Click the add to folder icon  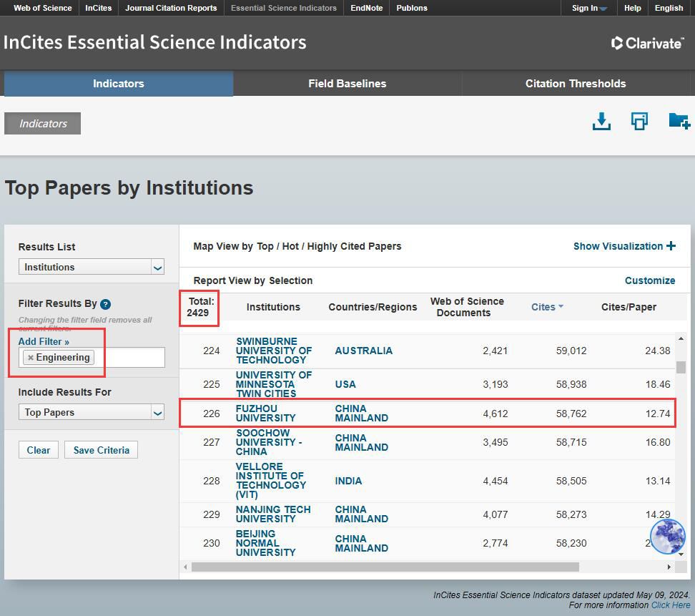click(678, 121)
